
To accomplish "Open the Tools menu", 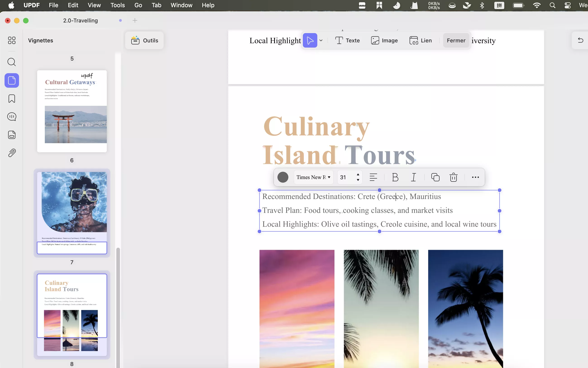I will 118,5.
